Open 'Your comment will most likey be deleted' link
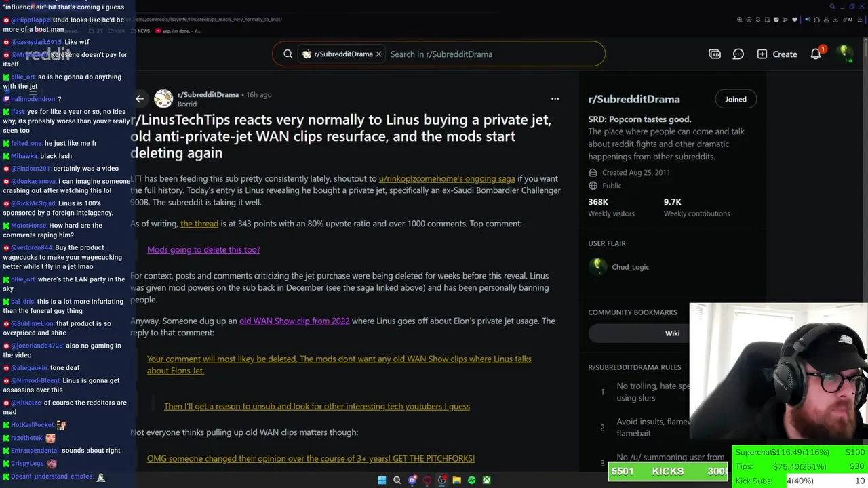Image resolution: width=868 pixels, height=488 pixels. pyautogui.click(x=339, y=365)
